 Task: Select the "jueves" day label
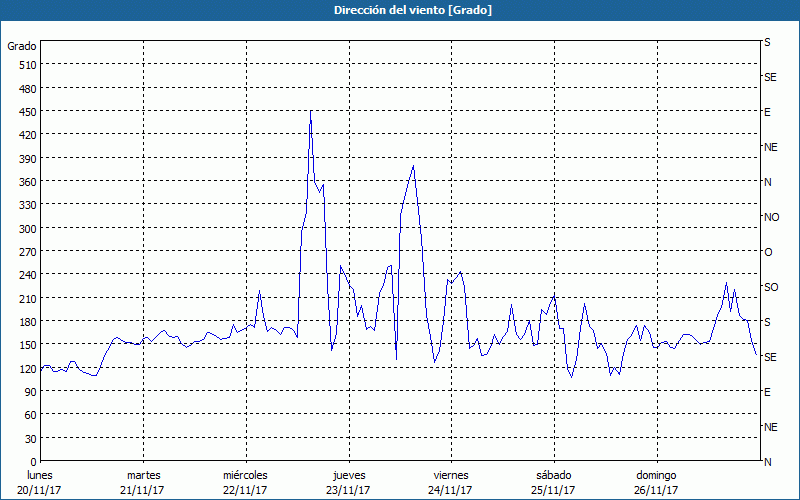coord(348,475)
